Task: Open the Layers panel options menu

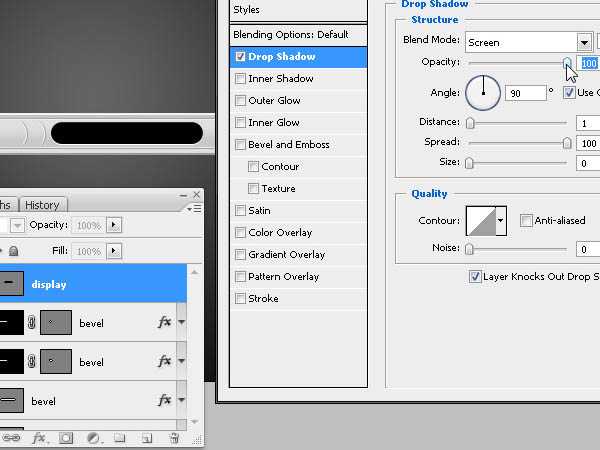Action: click(x=194, y=208)
